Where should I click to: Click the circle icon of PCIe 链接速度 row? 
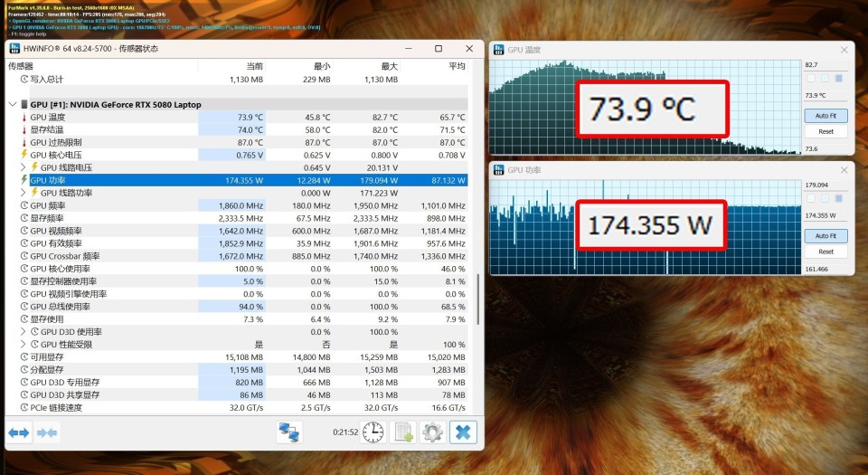coord(24,407)
